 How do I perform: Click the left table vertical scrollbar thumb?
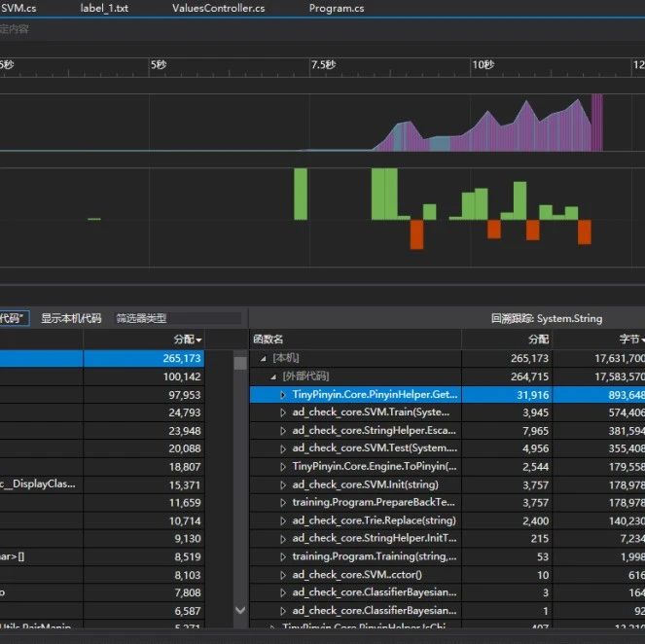click(x=240, y=363)
